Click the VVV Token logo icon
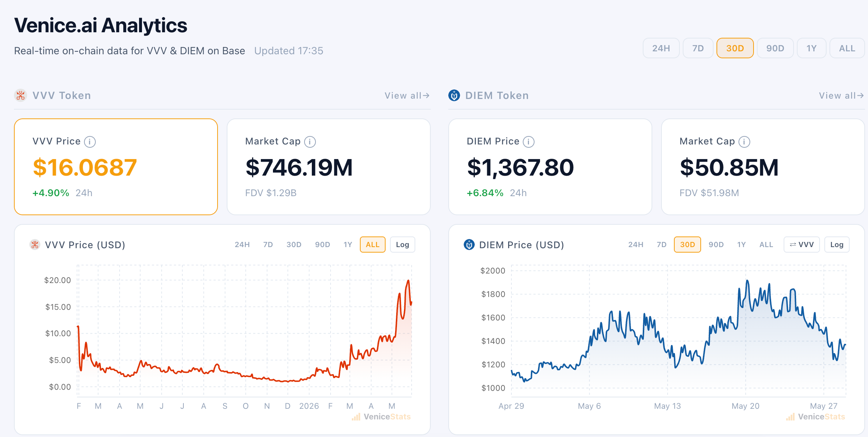Screen dimensions: 868x437 (x=21, y=95)
